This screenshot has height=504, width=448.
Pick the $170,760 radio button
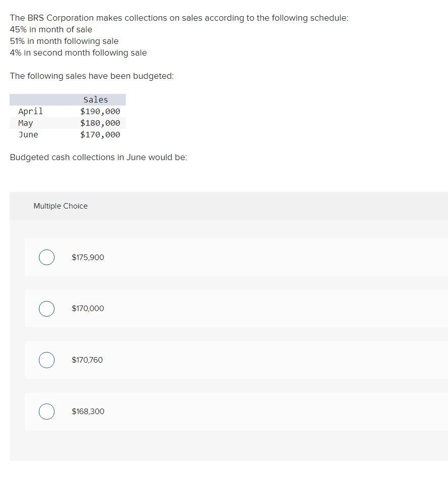[47, 360]
